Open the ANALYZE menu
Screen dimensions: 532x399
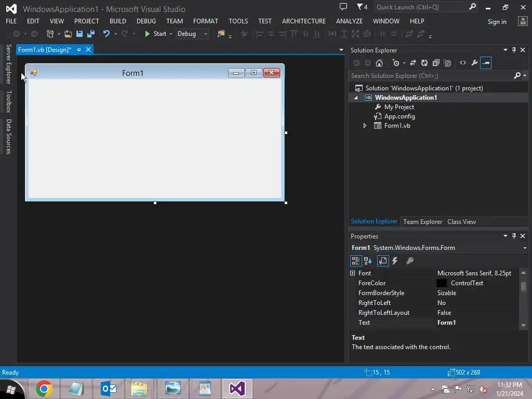pyautogui.click(x=349, y=21)
